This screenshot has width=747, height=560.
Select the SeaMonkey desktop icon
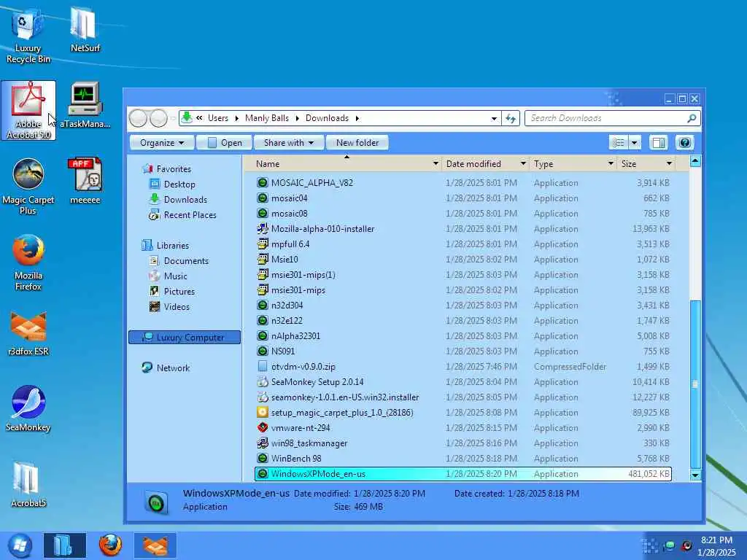pos(28,408)
